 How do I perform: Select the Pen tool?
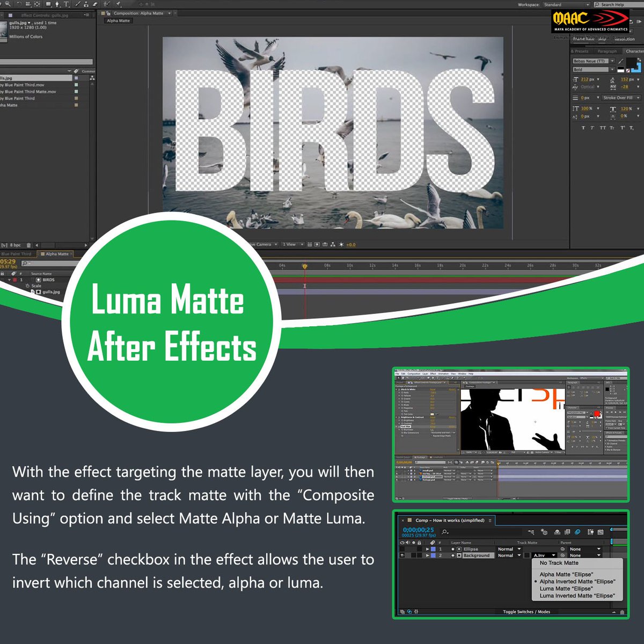click(57, 4)
